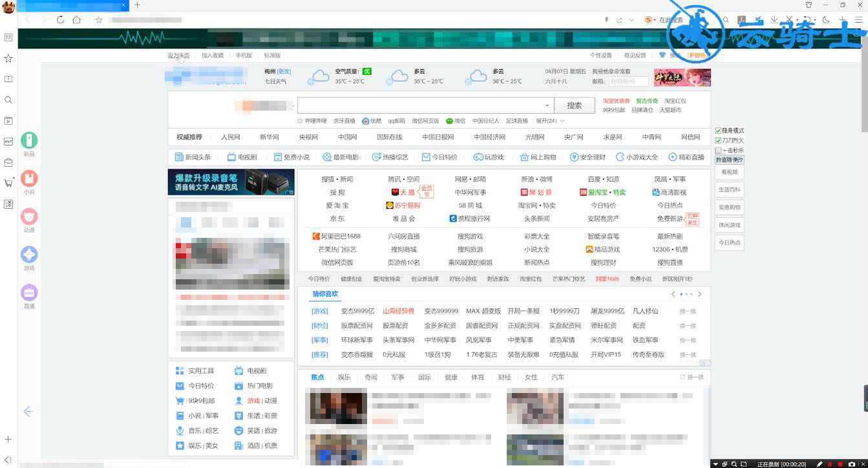The image size is (868, 468).
Task: Switch to the 娱乐 news tab
Action: point(344,377)
